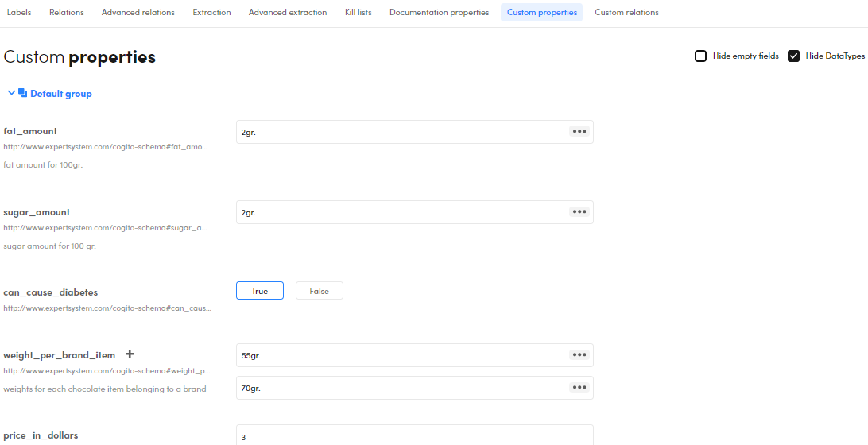Select the Documentation properties tab

coord(439,13)
